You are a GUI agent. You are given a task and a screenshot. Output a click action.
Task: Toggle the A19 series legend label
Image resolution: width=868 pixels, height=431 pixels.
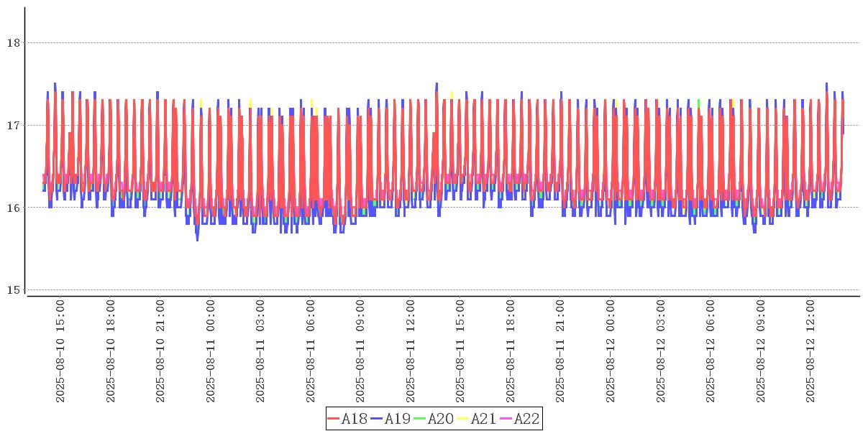pos(398,419)
